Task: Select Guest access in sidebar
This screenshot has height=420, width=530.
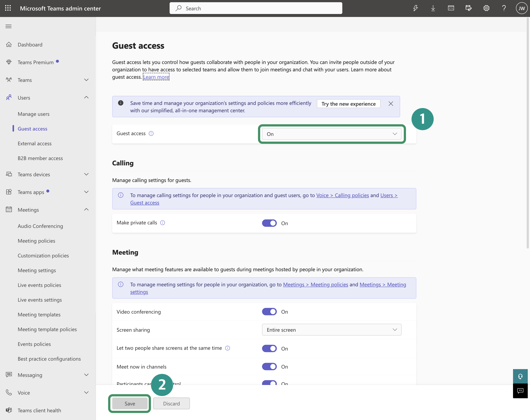Action: (x=32, y=129)
